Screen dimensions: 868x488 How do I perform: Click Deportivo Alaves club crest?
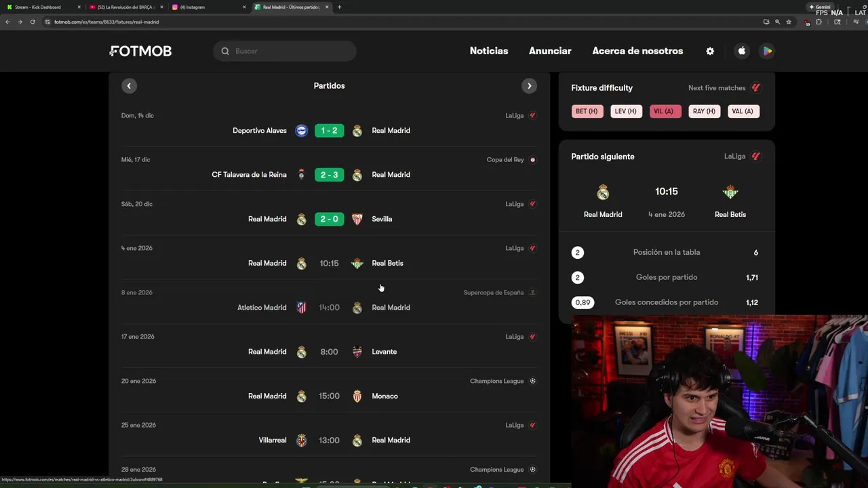pos(302,131)
